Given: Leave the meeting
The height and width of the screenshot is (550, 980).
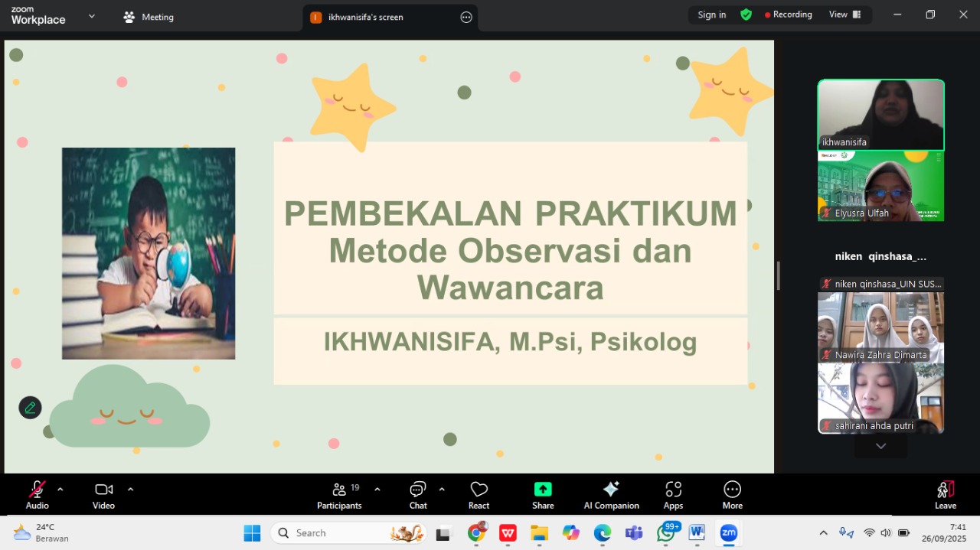Looking at the screenshot, I should pyautogui.click(x=945, y=495).
